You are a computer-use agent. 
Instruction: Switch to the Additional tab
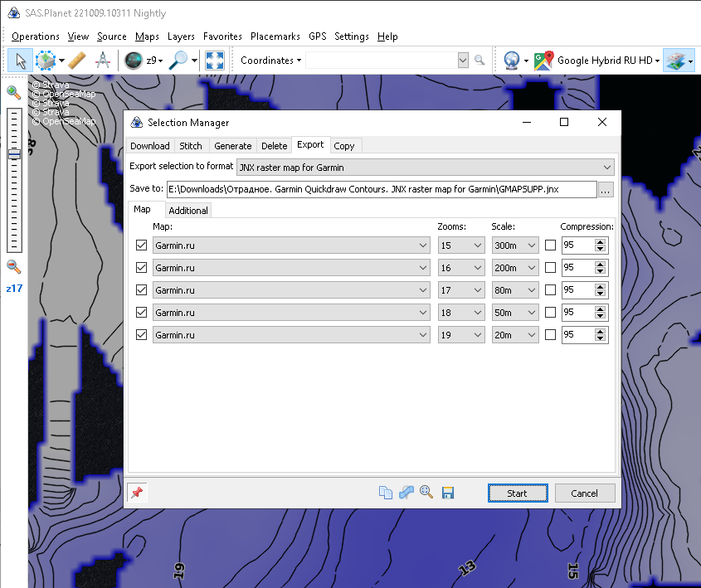[188, 211]
